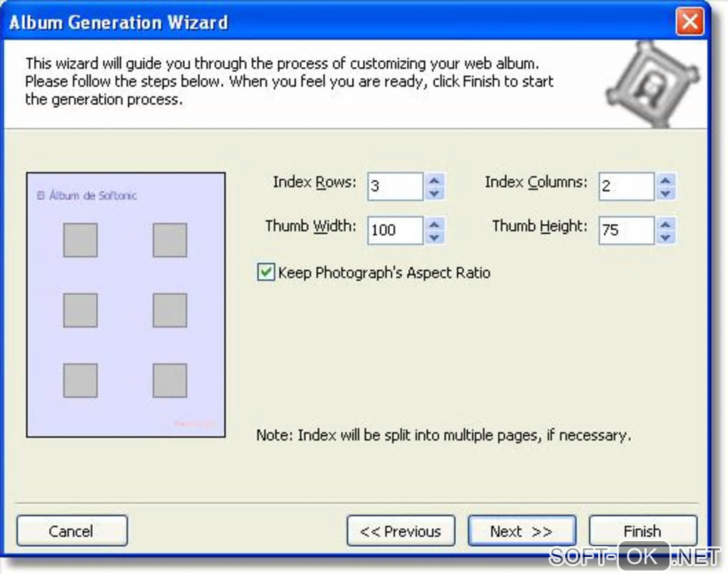
Task: Decrease the Index Rows value
Action: click(x=435, y=193)
